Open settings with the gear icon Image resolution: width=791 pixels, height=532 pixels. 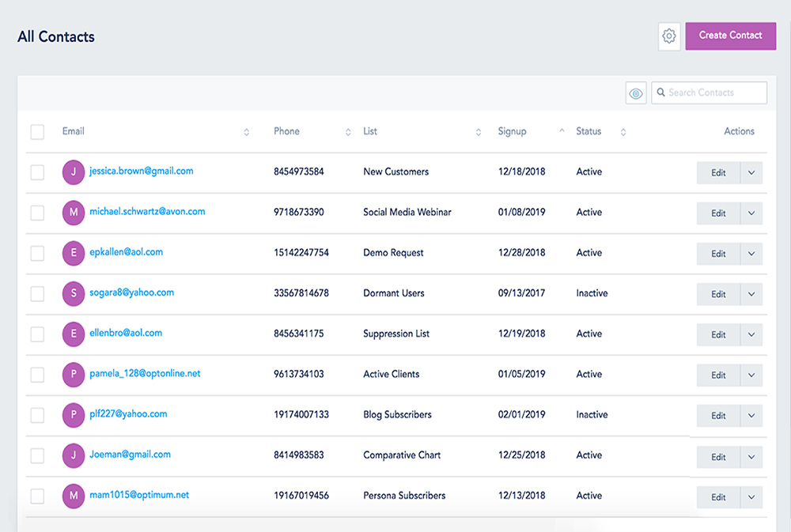click(x=669, y=36)
